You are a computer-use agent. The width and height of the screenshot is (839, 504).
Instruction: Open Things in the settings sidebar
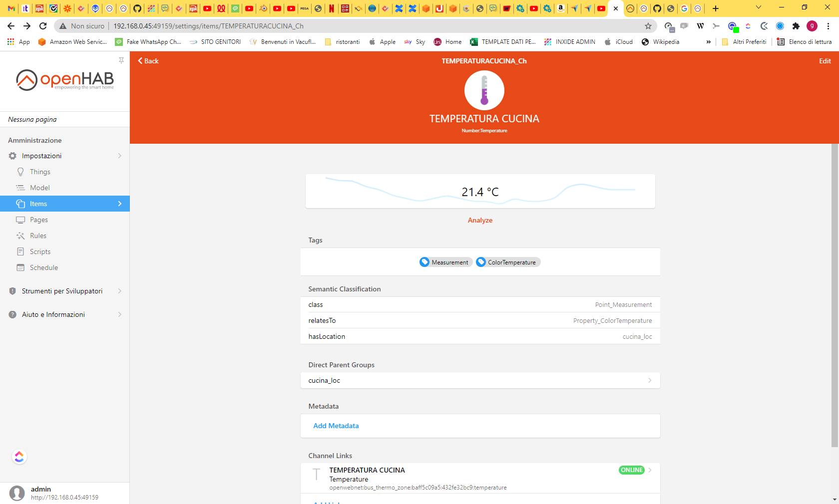65,172
